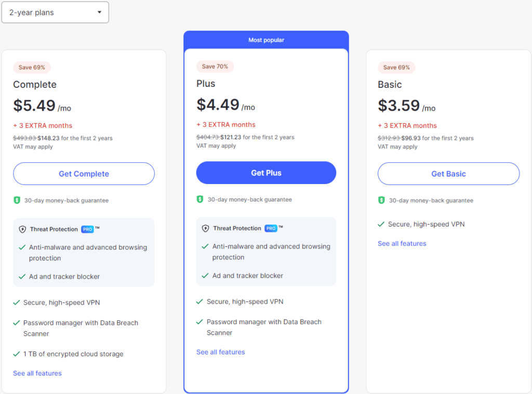Click 30-day money-back guarantee in Plus plan

[x=250, y=200]
